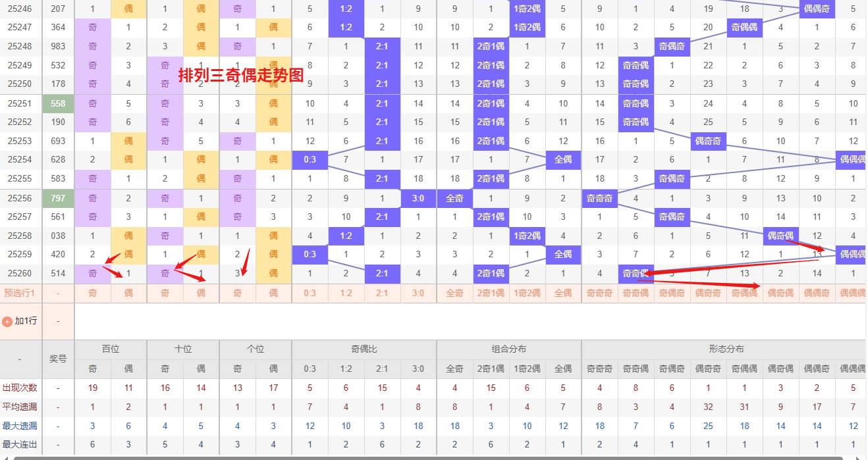Click the 奇偶比 column group header
The width and height of the screenshot is (868, 460).
pyautogui.click(x=364, y=349)
